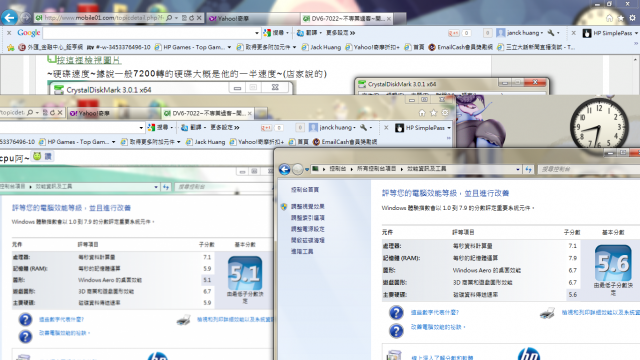This screenshot has height=360, width=640.
Task: Click the 記憶體 (RAM) score 7.9 in the right window
Action: click(x=572, y=258)
